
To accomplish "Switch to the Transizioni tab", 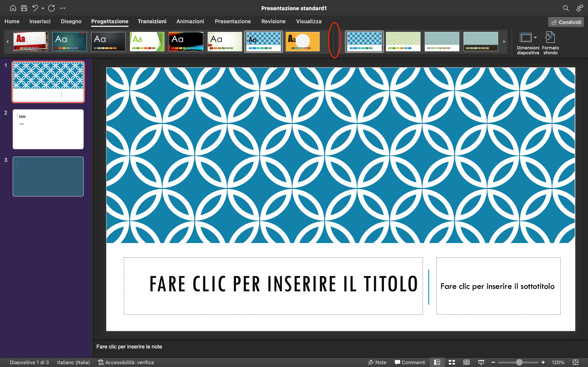I will pos(152,21).
